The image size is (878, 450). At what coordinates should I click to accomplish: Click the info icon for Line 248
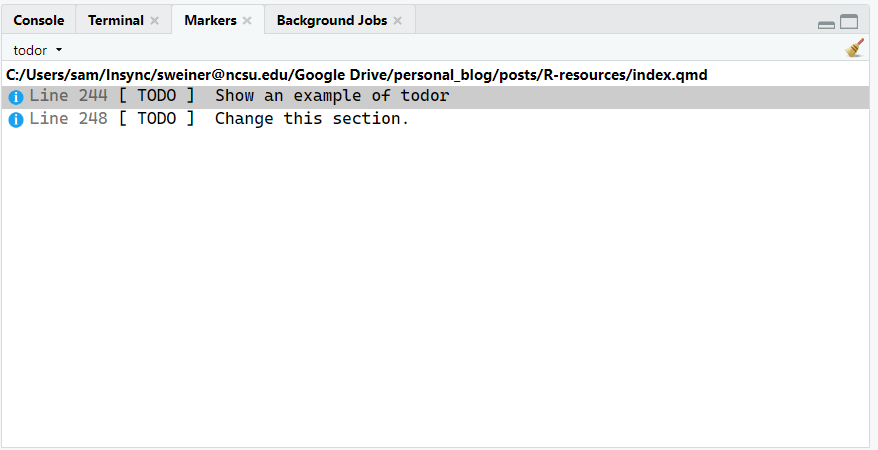(16, 120)
